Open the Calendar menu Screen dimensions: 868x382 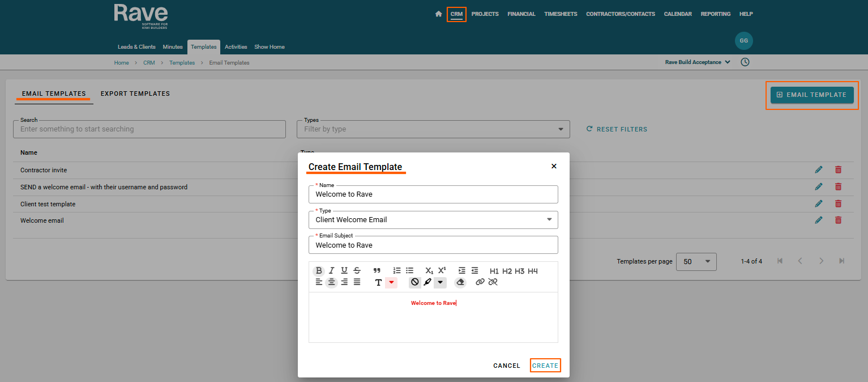coord(678,14)
